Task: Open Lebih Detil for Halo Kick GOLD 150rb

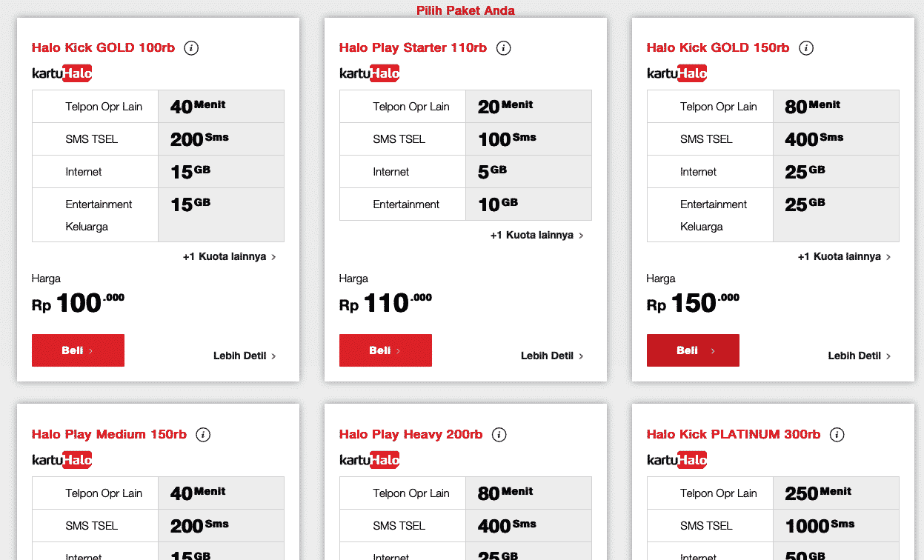Action: coord(860,356)
